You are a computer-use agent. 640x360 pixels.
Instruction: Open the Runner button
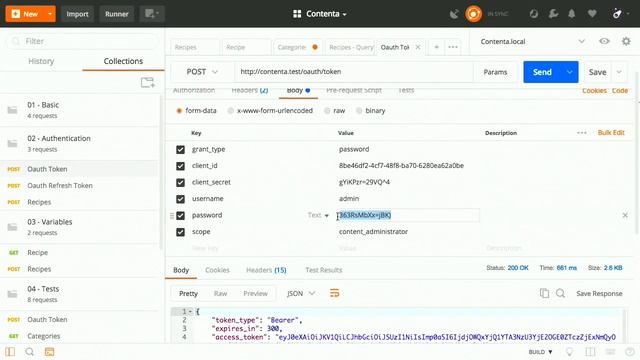click(116, 14)
